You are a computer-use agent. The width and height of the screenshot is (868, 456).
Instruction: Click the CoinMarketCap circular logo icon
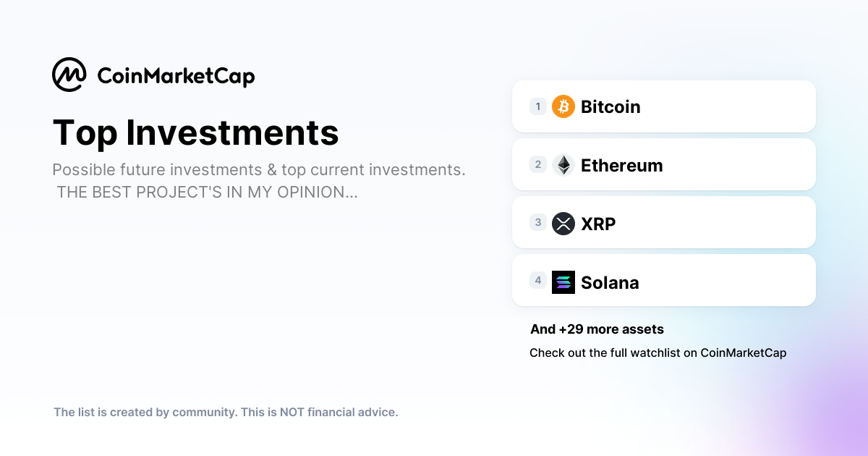pyautogui.click(x=69, y=75)
